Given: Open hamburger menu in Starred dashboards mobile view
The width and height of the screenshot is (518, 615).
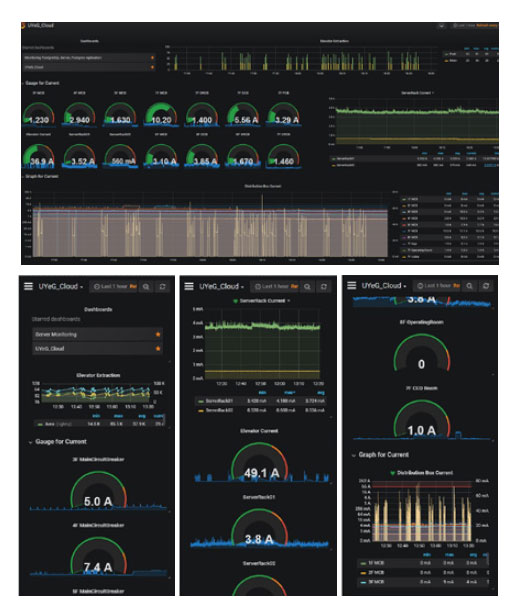Looking at the screenshot, I should coord(28,286).
